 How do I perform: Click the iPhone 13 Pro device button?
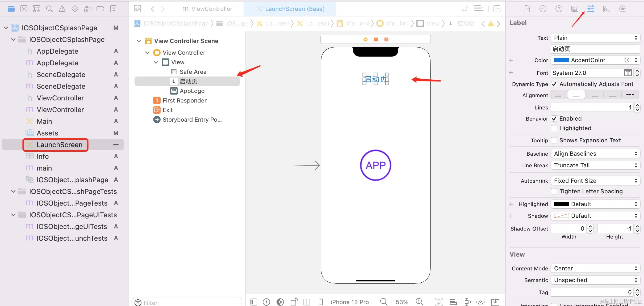(x=349, y=302)
